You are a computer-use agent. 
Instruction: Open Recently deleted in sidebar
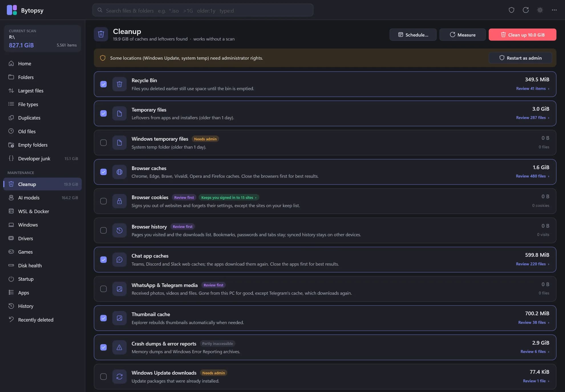tap(42, 320)
